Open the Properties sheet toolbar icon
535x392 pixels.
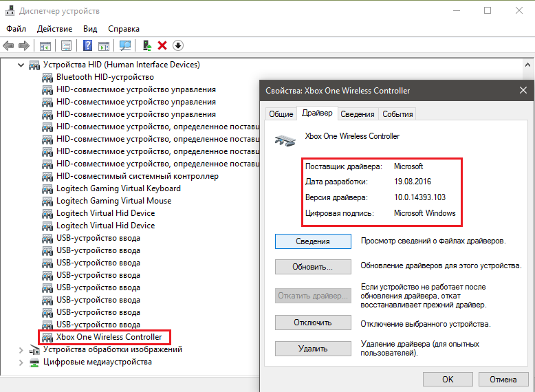pyautogui.click(x=66, y=45)
